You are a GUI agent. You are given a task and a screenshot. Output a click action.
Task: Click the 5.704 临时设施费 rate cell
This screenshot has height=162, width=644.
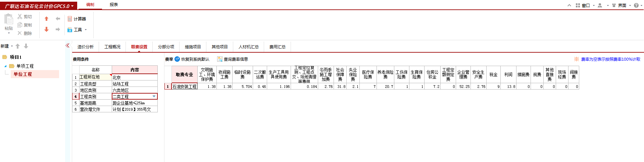click(x=242, y=87)
